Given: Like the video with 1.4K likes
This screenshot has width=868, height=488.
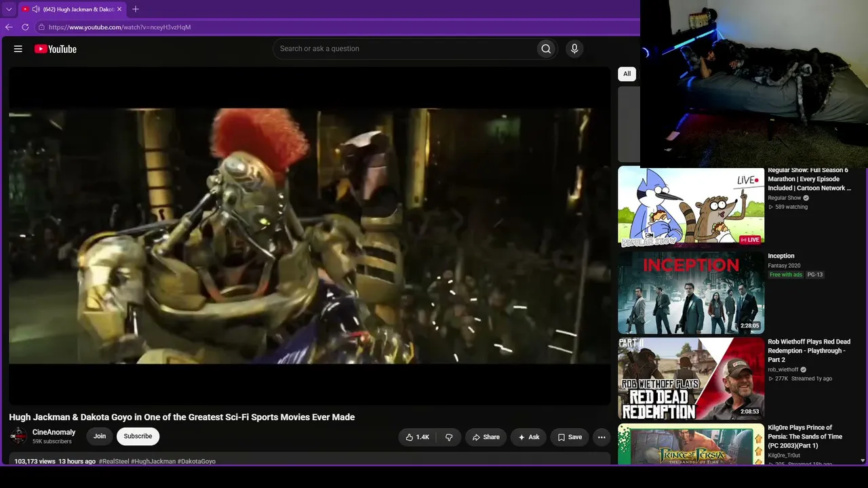Looking at the screenshot, I should [x=418, y=437].
